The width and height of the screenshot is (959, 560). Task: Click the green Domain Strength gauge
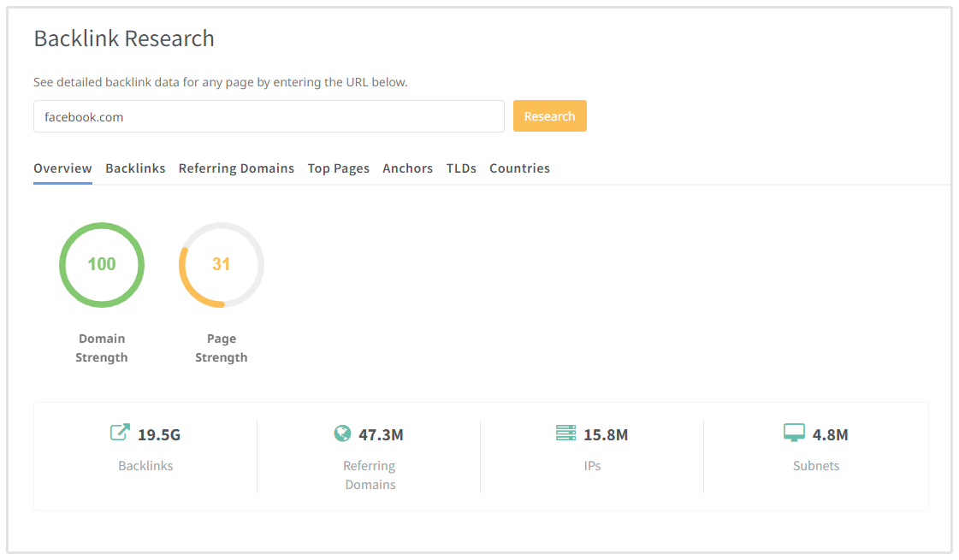click(x=102, y=265)
